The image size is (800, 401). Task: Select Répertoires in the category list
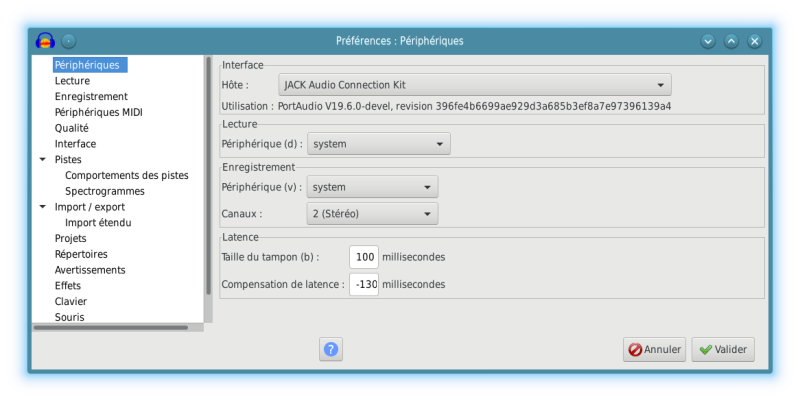[81, 254]
